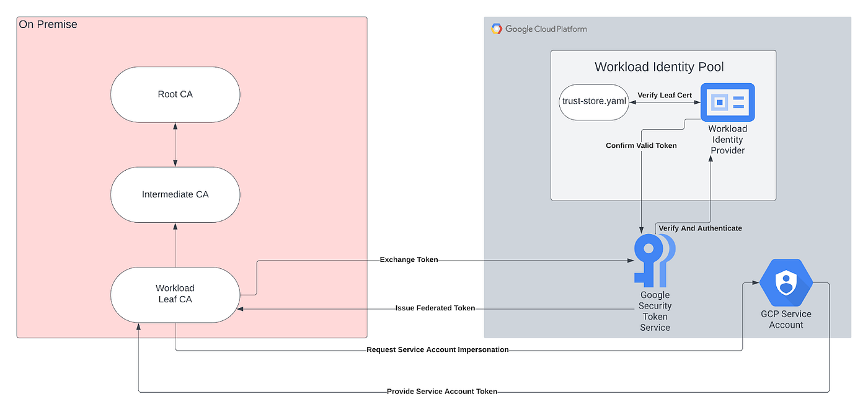Click the Workload Identity Provider caption
This screenshot has height=414, width=868.
728,140
